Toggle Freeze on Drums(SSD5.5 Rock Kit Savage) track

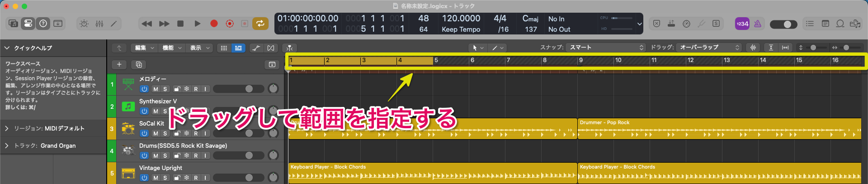tap(186, 156)
